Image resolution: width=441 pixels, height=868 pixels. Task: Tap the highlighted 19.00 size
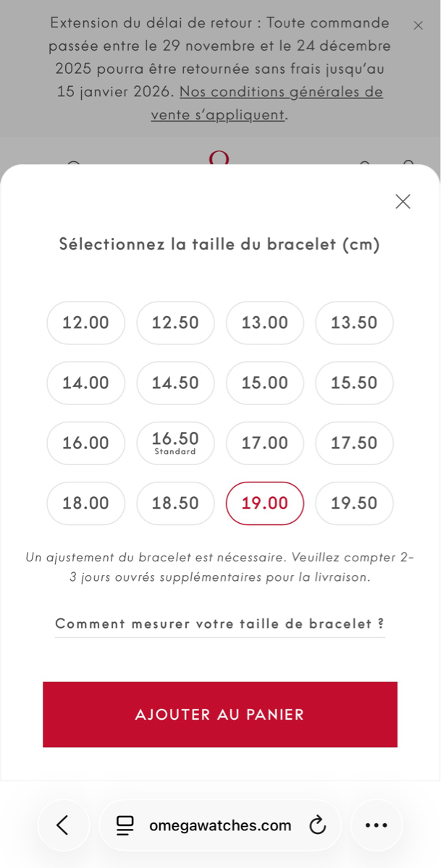coord(265,503)
